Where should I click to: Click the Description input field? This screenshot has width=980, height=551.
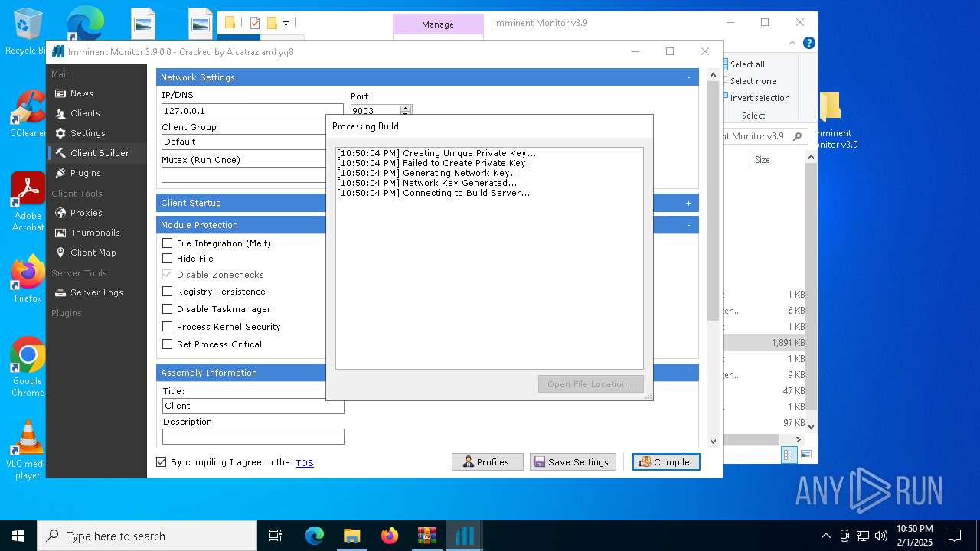253,436
